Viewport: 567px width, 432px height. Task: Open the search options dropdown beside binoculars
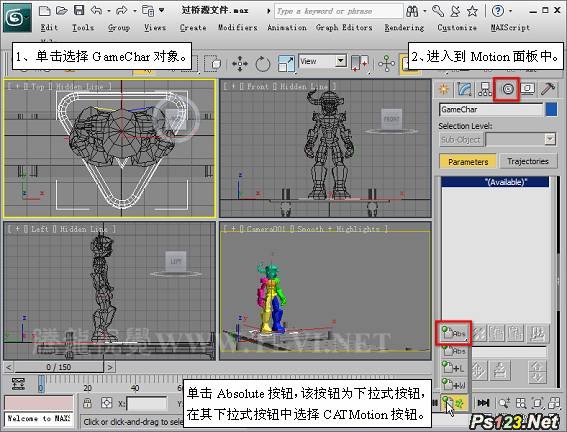tap(425, 11)
